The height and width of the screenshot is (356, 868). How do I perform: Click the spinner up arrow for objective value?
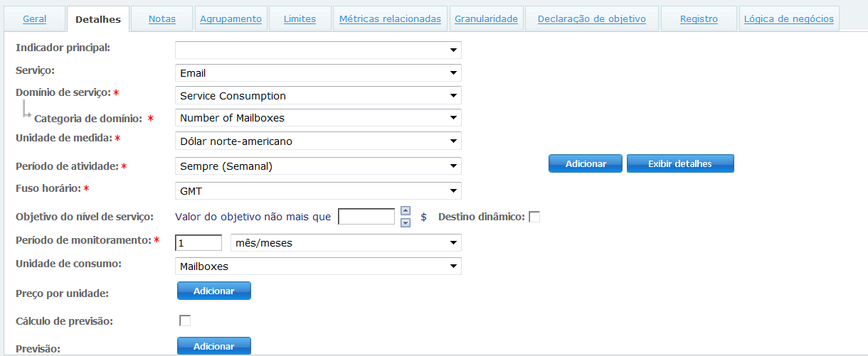pyautogui.click(x=406, y=210)
